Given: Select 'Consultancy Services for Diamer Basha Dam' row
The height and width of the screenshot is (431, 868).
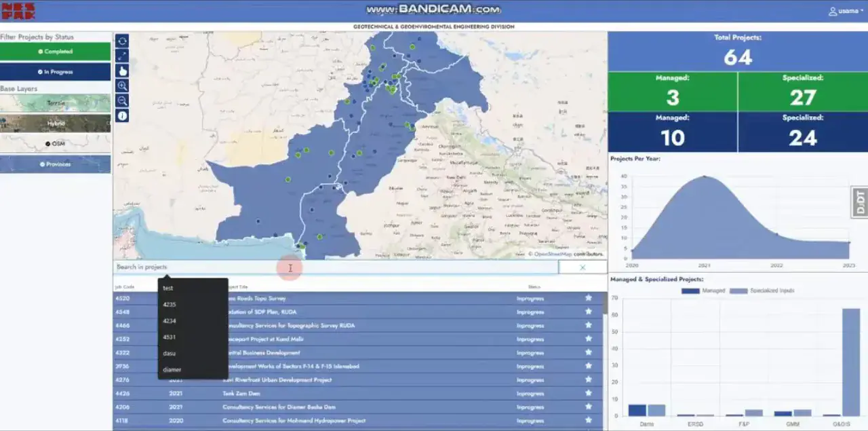Looking at the screenshot, I should pyautogui.click(x=357, y=407).
